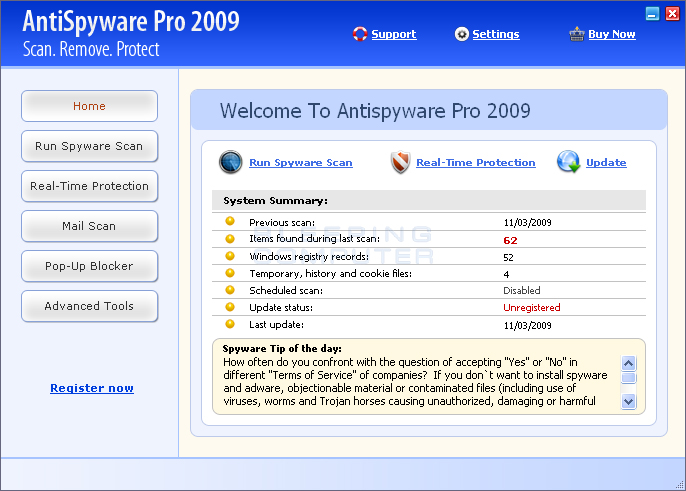Click the Scheduled scan label
686x491 pixels.
point(286,291)
